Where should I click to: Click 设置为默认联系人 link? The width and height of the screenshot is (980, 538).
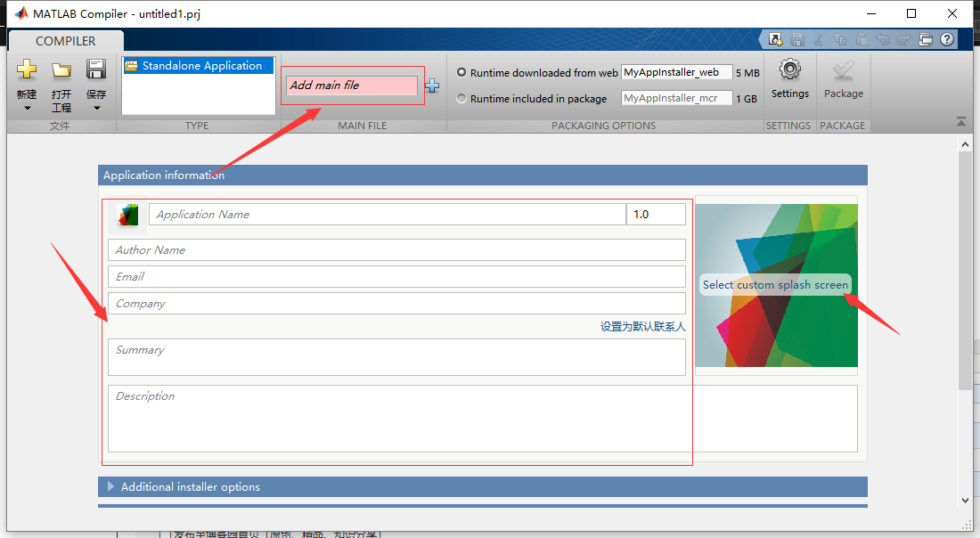pos(642,326)
